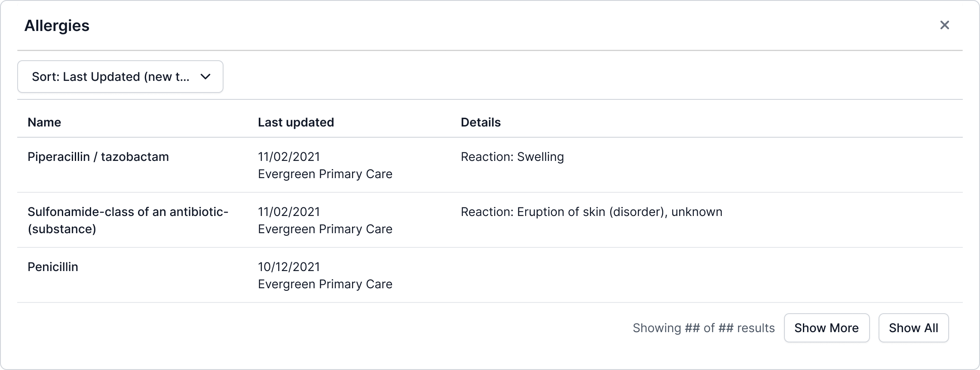
Task: Click the 10/12/2021 date for Penicillin
Action: 289,267
